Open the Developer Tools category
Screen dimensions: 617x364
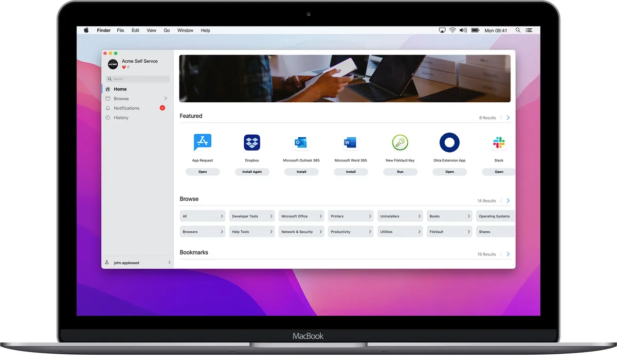[252, 216]
